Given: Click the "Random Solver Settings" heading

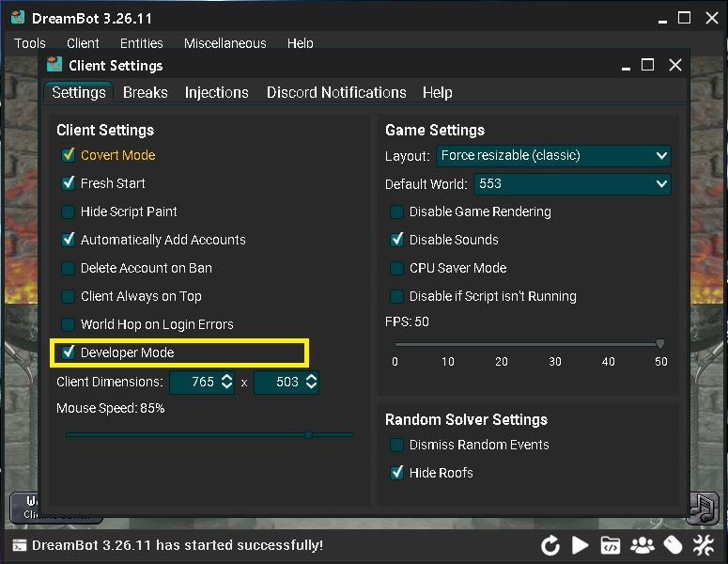Looking at the screenshot, I should 466,419.
